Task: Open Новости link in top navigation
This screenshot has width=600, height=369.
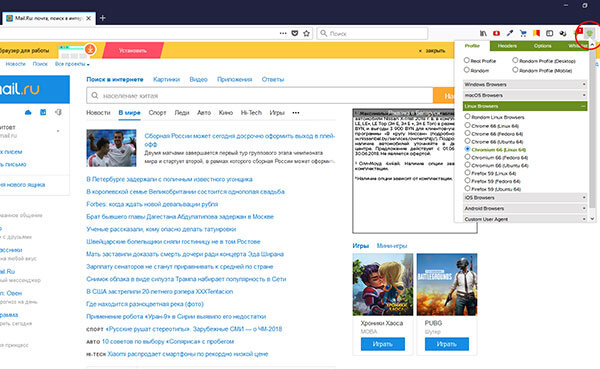Action: [x=16, y=64]
